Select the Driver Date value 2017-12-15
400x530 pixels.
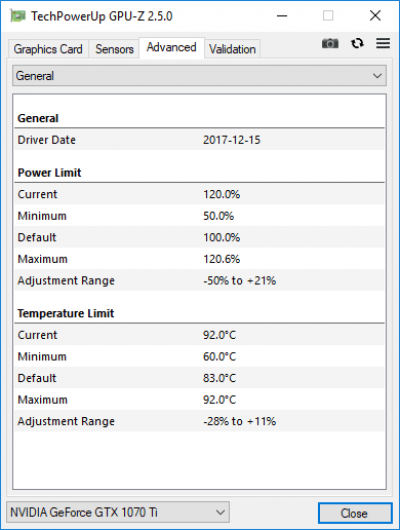point(232,140)
